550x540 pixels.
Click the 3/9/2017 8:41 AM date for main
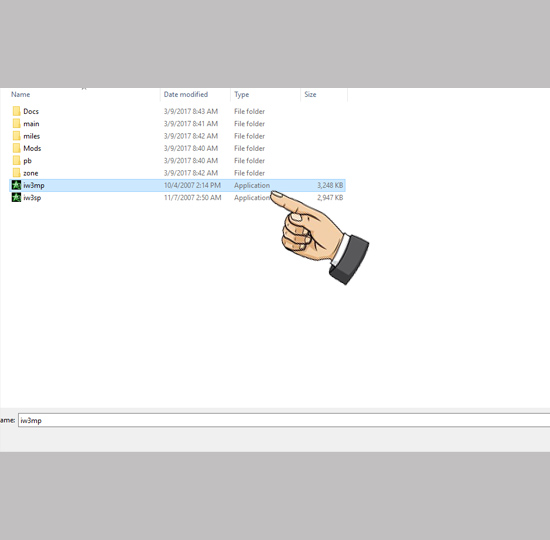click(x=191, y=124)
